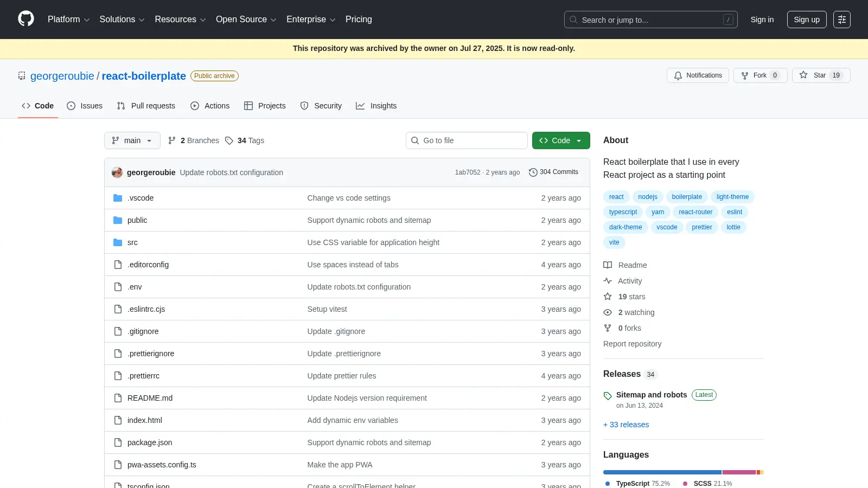Click the book icon beside Readme
The width and height of the screenshot is (868, 488).
[x=608, y=265]
